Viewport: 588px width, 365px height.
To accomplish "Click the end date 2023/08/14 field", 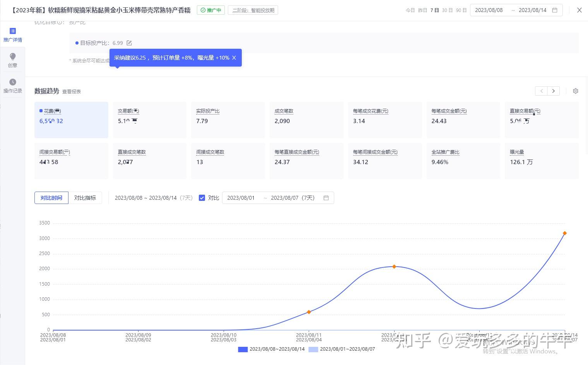I will pos(532,10).
